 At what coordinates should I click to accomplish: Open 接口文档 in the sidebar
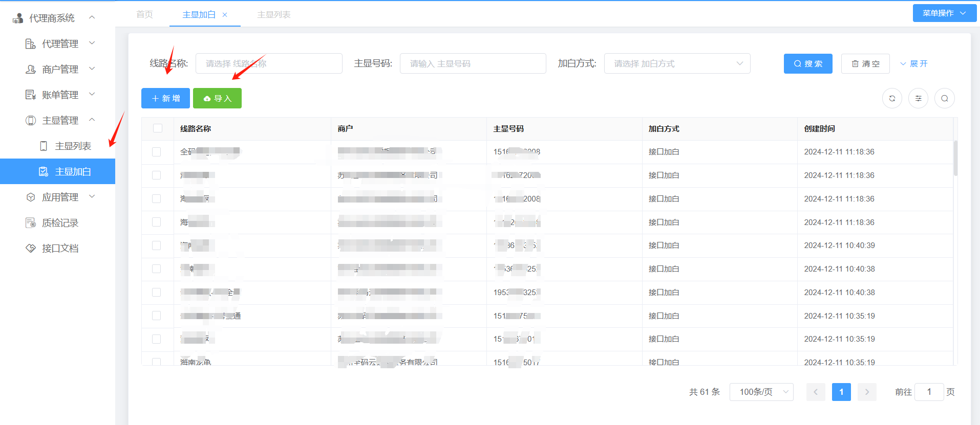[x=60, y=249]
